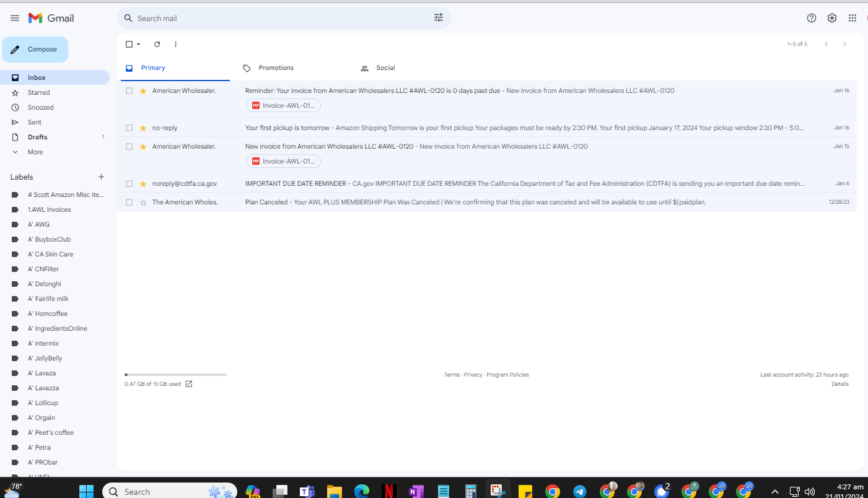Create new label with plus icon
Viewport: 868px width, 498px height.
[101, 177]
